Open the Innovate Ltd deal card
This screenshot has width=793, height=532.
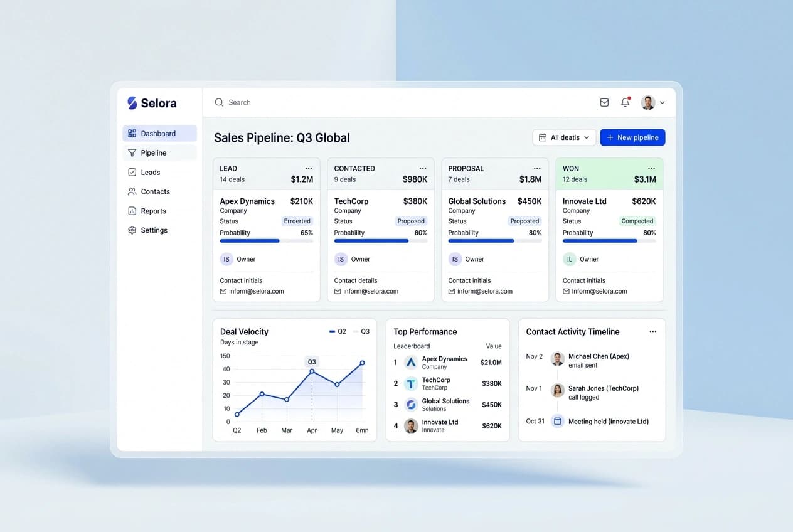click(609, 246)
